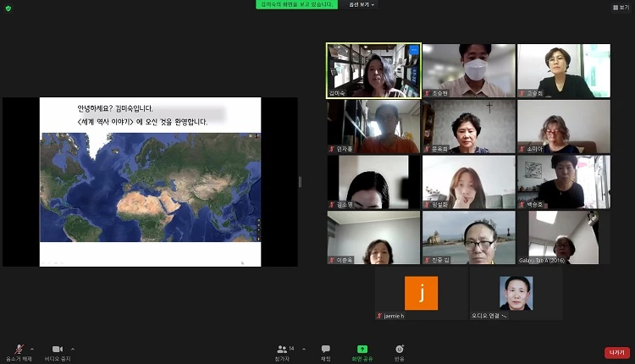The width and height of the screenshot is (635, 364).
Task: Grab the divider handle beside shared screen
Action: [x=301, y=182]
